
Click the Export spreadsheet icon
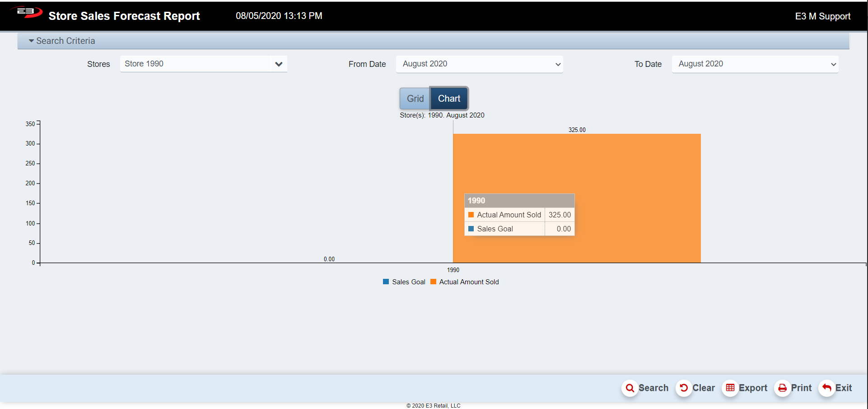pyautogui.click(x=730, y=388)
